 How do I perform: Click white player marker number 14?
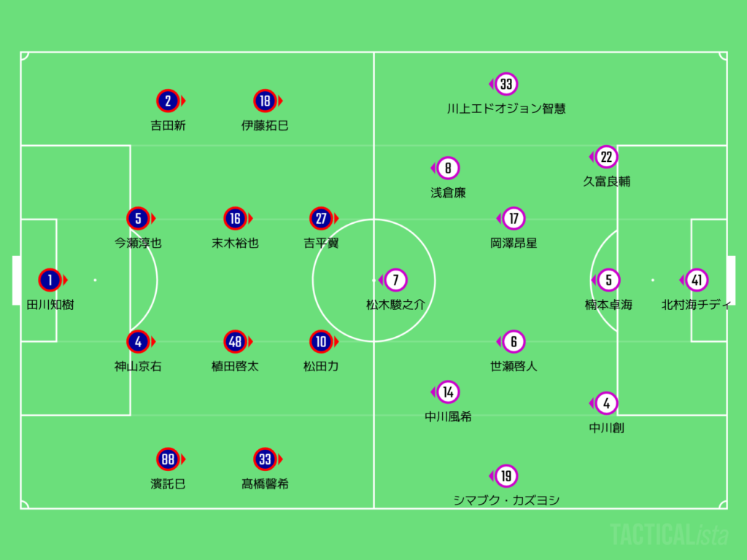tap(448, 392)
